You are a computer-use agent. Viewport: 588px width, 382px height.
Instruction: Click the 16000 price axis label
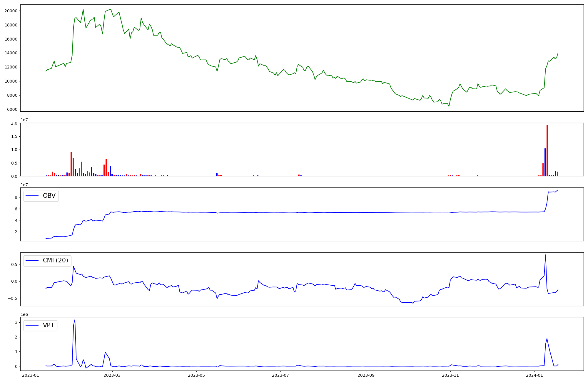click(x=11, y=39)
